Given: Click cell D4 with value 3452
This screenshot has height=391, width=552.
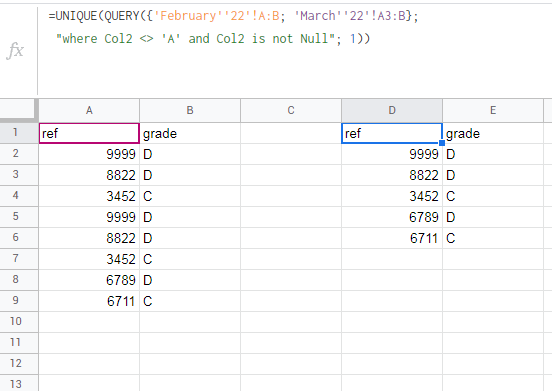Looking at the screenshot, I should [x=392, y=196].
